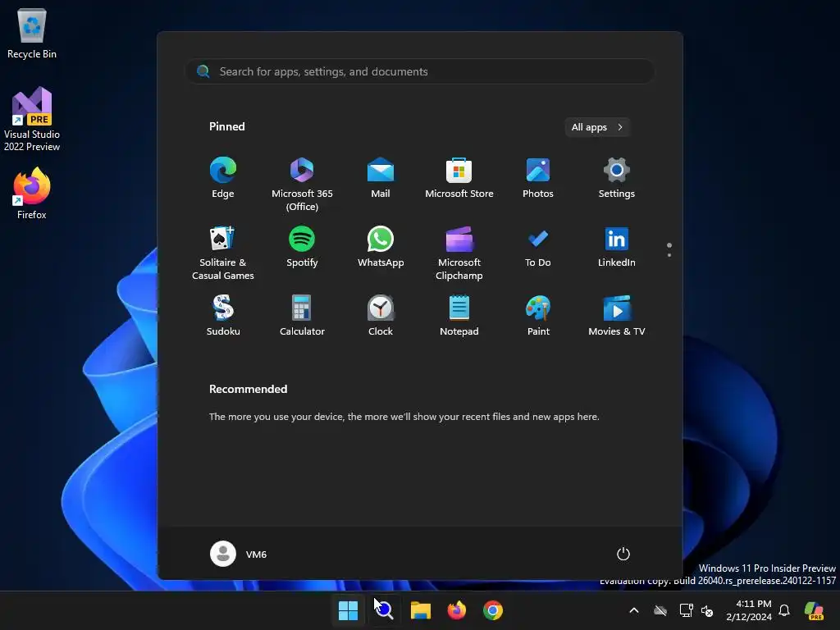Screen dimensions: 840x630
Task: Open the Sudoku game
Action: (x=223, y=316)
